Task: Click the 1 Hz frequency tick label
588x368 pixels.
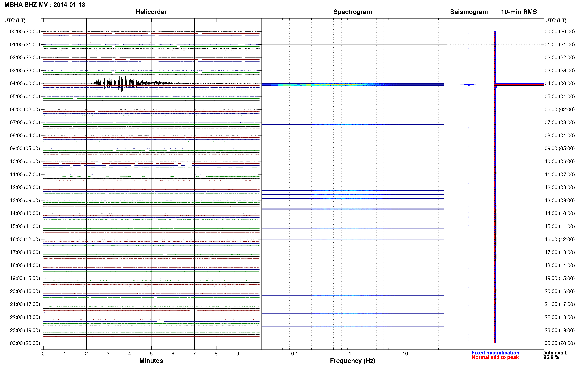Action: (350, 354)
